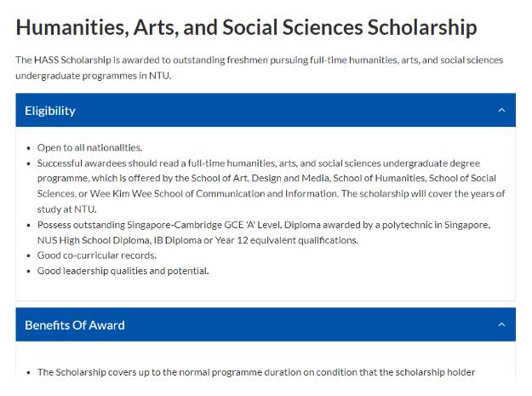Click 'The Scholarship covers up to' bullet
This screenshot has width=532, height=396.
pos(256,372)
